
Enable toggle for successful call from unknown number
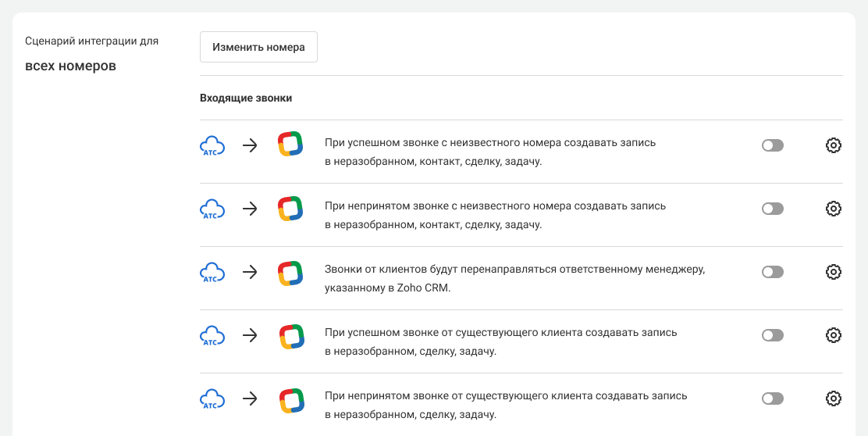(772, 145)
